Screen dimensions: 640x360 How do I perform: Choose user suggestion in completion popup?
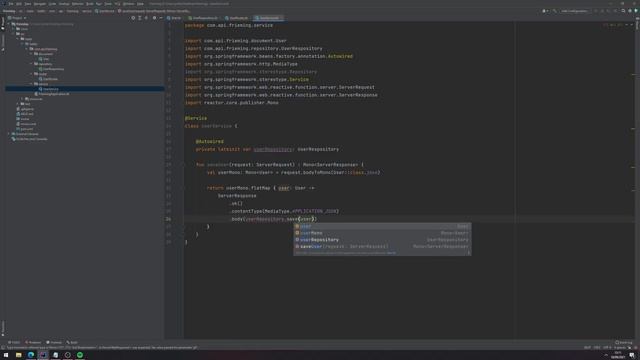pos(382,226)
